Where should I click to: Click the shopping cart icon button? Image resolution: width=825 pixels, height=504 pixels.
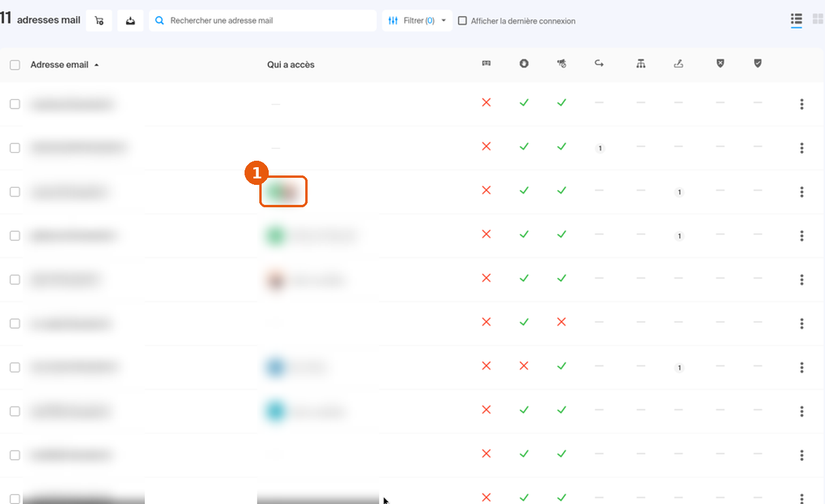(99, 21)
